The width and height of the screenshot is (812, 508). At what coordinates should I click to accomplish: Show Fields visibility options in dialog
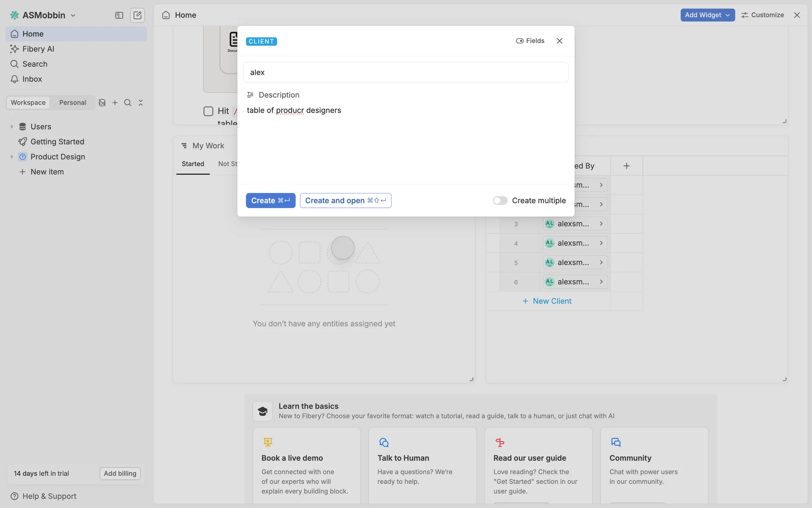point(530,41)
